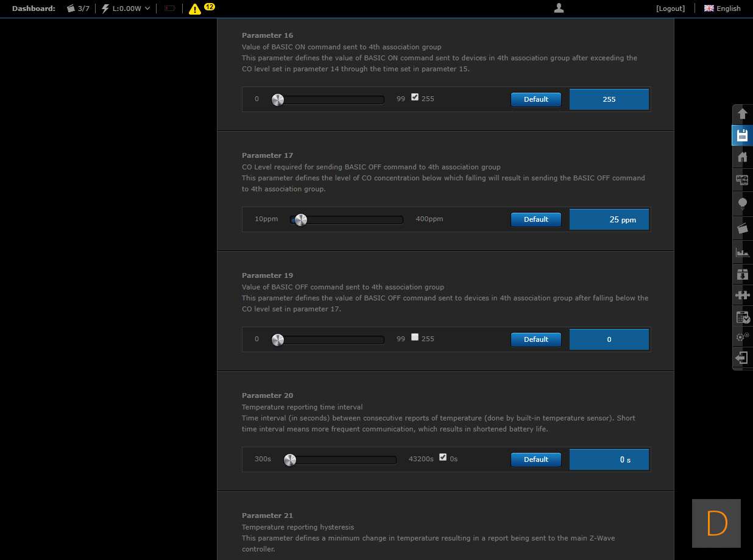Screen dimensions: 753x560
Task: Check the 255 checkbox for Parameter 19
Action: pos(415,337)
